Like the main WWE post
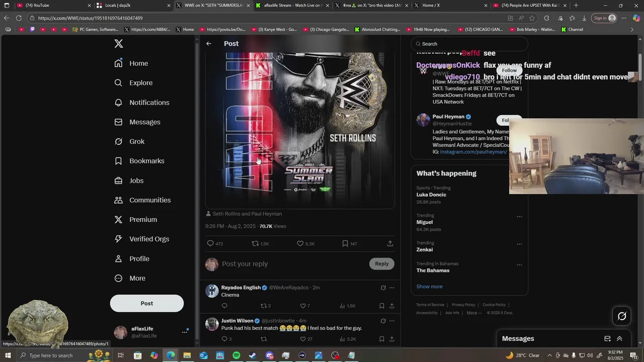Screen dimensions: 644x362 (x=300, y=243)
